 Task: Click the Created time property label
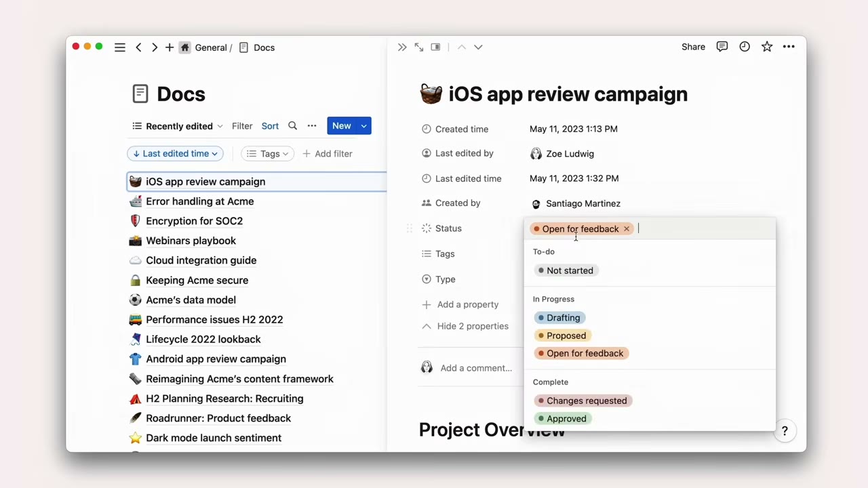point(462,129)
